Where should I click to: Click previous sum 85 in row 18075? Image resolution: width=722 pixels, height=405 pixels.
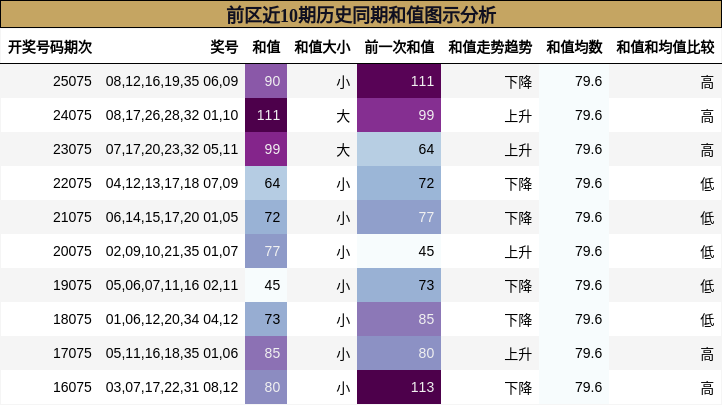pyautogui.click(x=399, y=320)
